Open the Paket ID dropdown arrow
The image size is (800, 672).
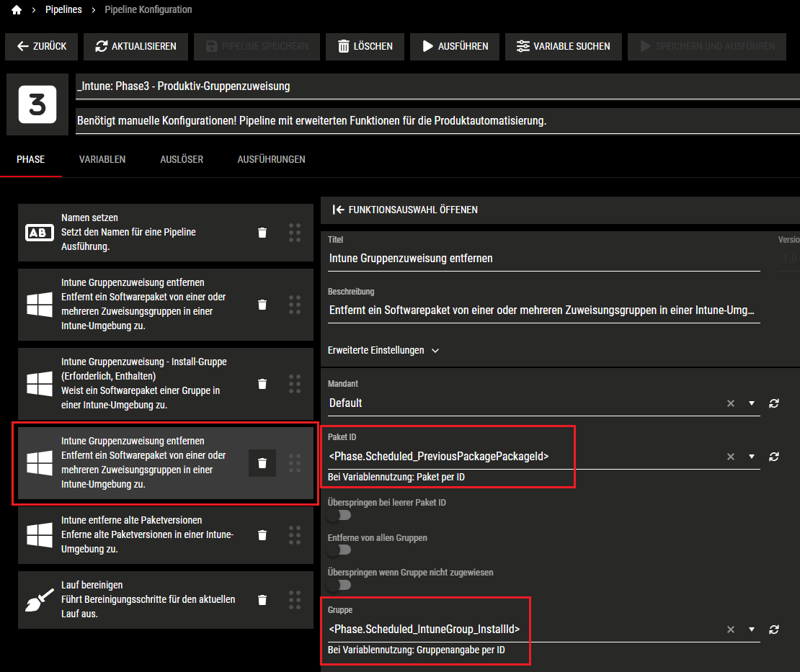[x=752, y=457]
